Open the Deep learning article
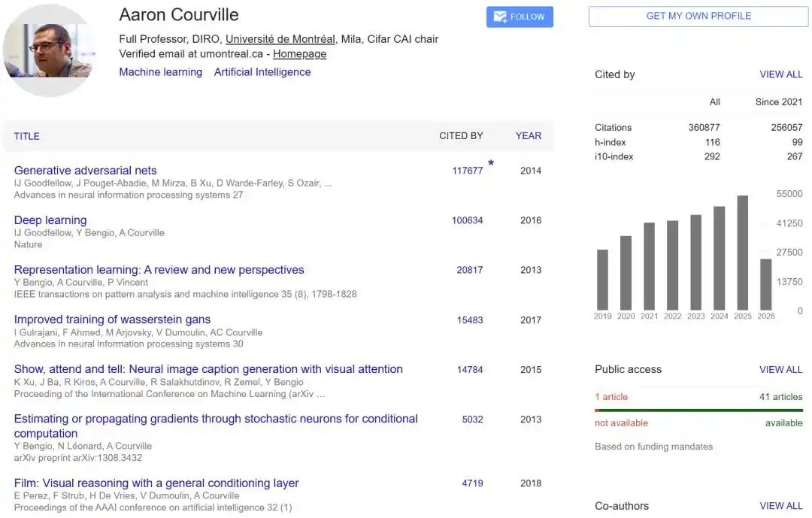Image resolution: width=812 pixels, height=518 pixels. (x=50, y=220)
